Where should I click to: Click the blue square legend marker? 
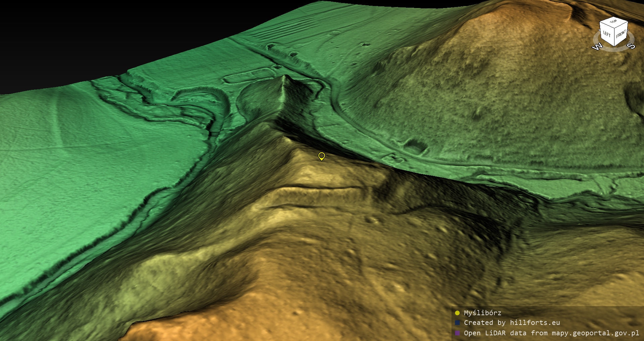(x=457, y=323)
